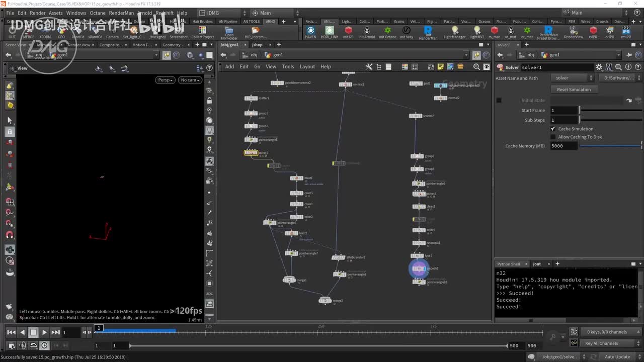Switch to the Render View tab
644x362 pixels.
[79, 45]
